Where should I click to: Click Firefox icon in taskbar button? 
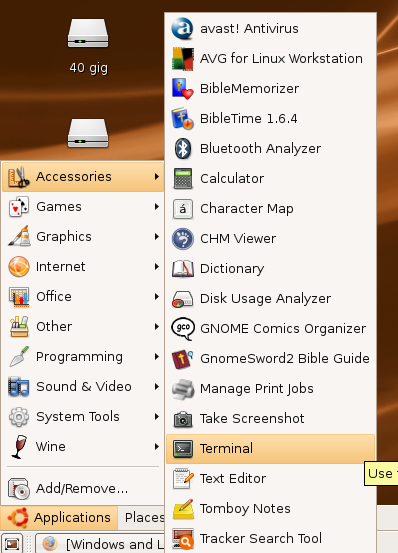[x=50, y=543]
